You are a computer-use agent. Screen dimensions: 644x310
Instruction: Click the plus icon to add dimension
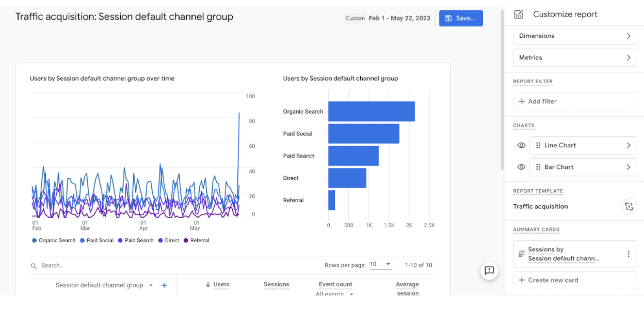point(164,285)
